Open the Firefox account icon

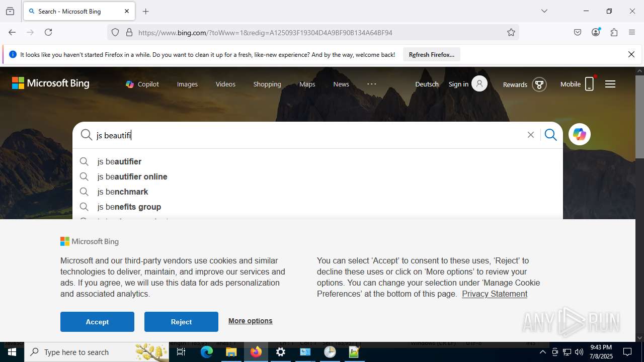point(596,32)
